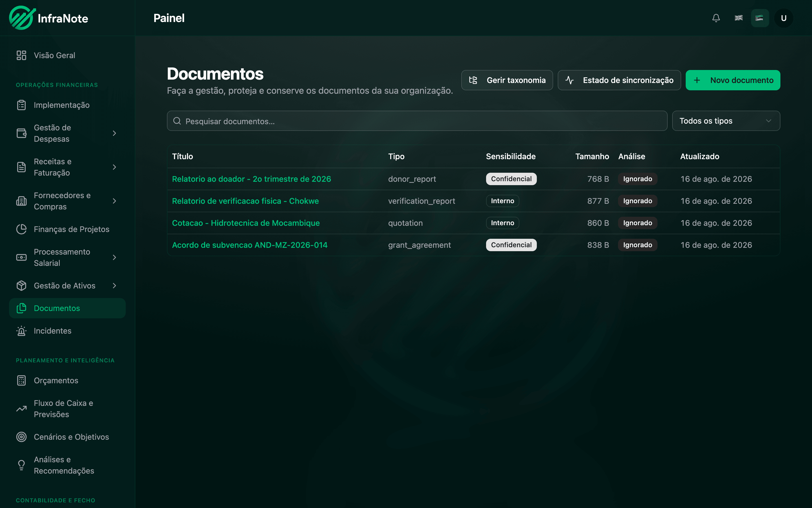Click the plus icon in Novo documento
This screenshot has height=508, width=812.
pos(697,80)
